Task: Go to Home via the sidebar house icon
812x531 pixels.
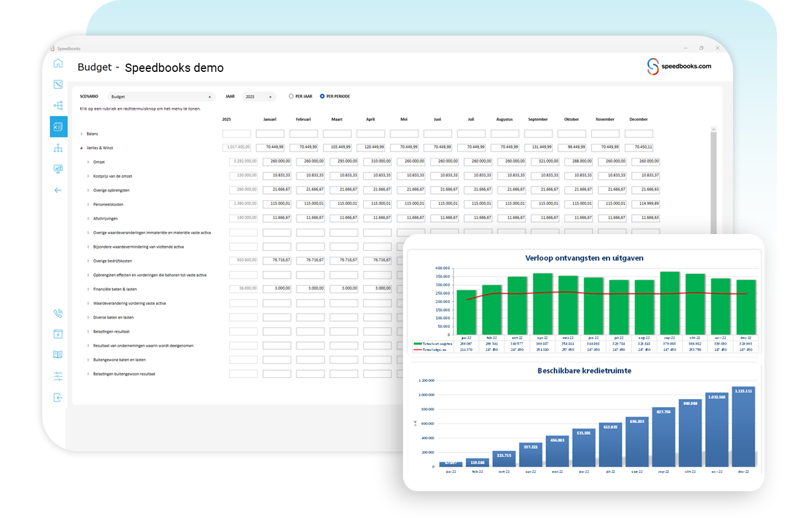Action: [x=58, y=64]
